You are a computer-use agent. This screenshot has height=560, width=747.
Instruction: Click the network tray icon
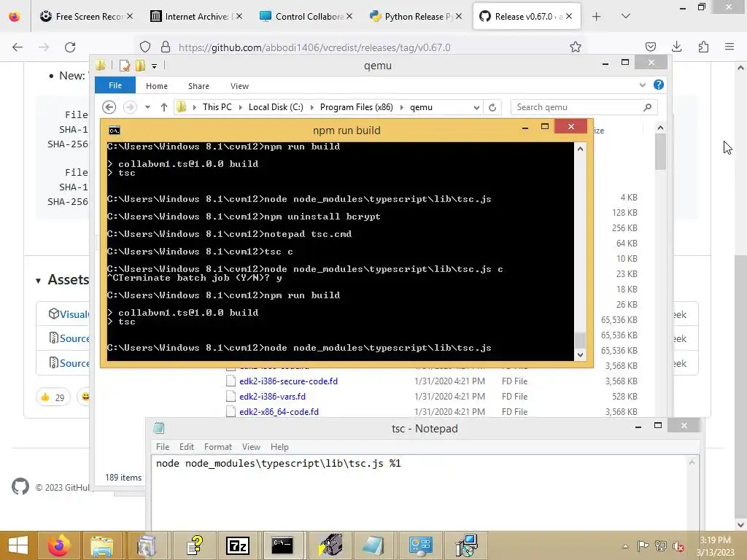pyautogui.click(x=660, y=545)
